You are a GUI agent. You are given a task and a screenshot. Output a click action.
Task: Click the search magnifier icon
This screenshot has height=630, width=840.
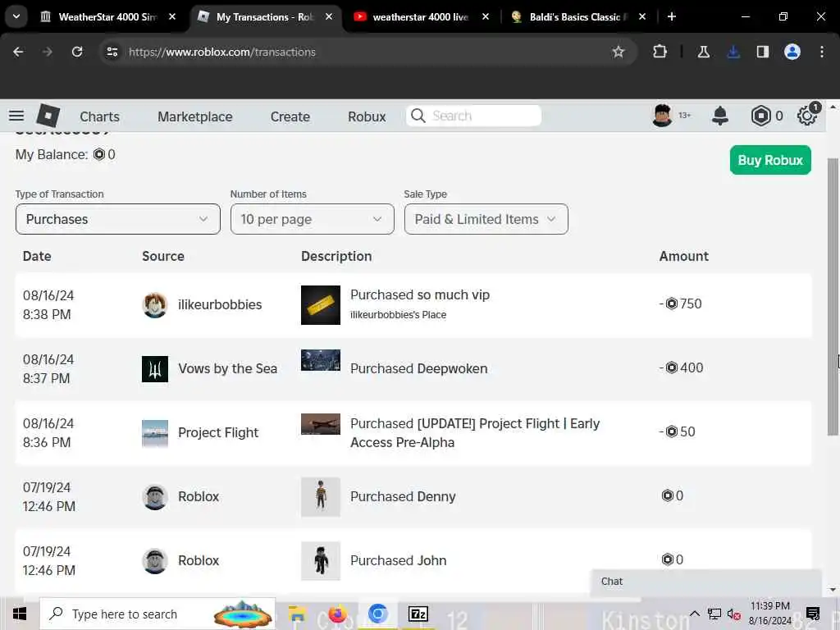coord(418,116)
